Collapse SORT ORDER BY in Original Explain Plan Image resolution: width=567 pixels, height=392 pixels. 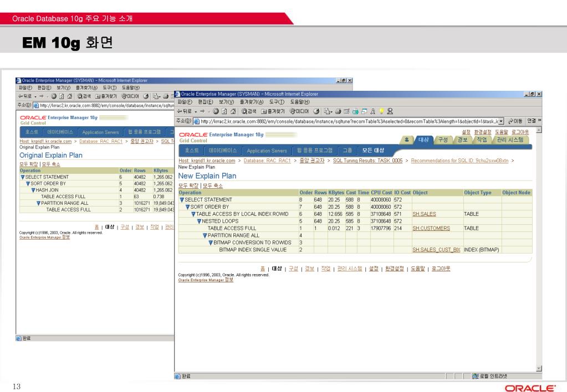tap(28, 183)
